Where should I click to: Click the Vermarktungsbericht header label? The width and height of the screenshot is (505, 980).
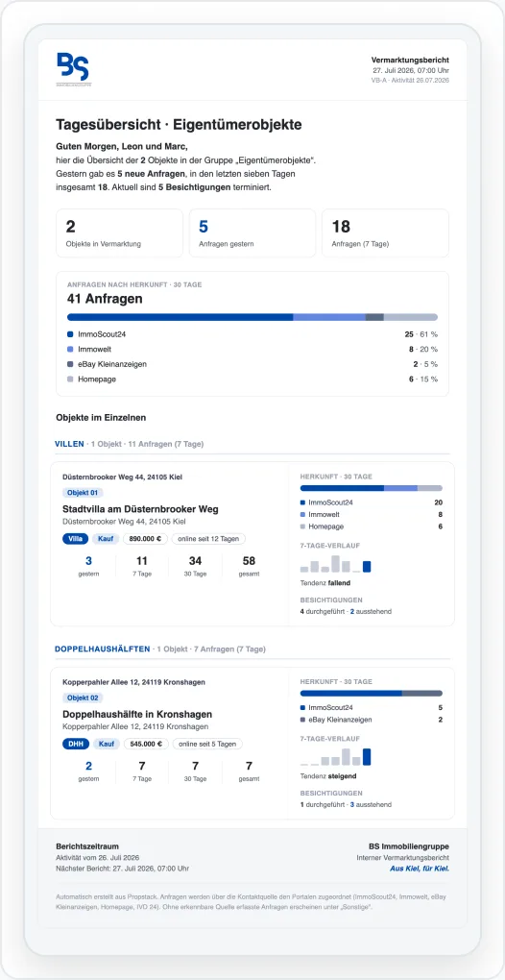(x=410, y=60)
